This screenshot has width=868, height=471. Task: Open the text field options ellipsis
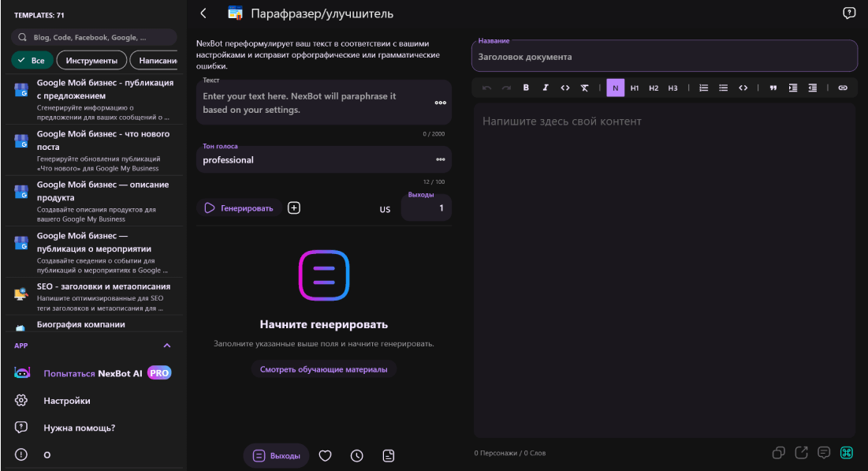[440, 103]
